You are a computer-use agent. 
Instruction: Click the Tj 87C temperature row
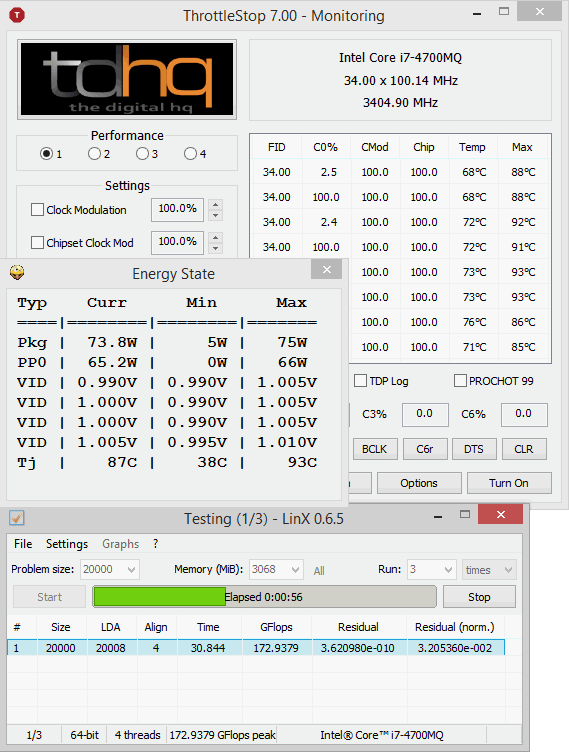coord(167,462)
